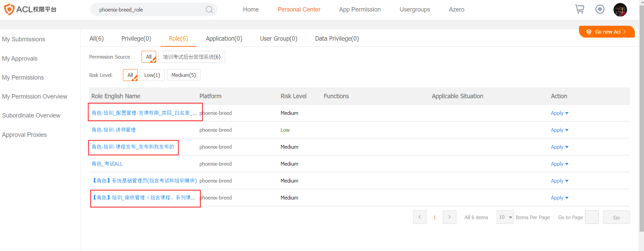644x251 pixels.
Task: Filter by Medium(5) risk level
Action: pos(184,75)
